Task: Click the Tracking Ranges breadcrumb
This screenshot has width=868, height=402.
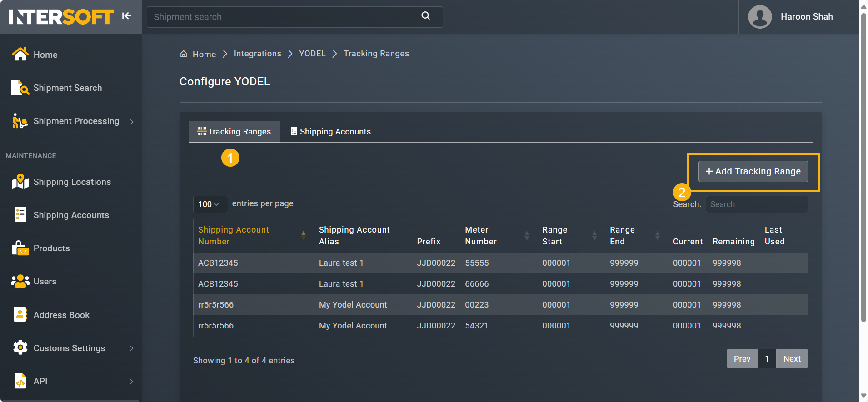Action: [x=376, y=54]
